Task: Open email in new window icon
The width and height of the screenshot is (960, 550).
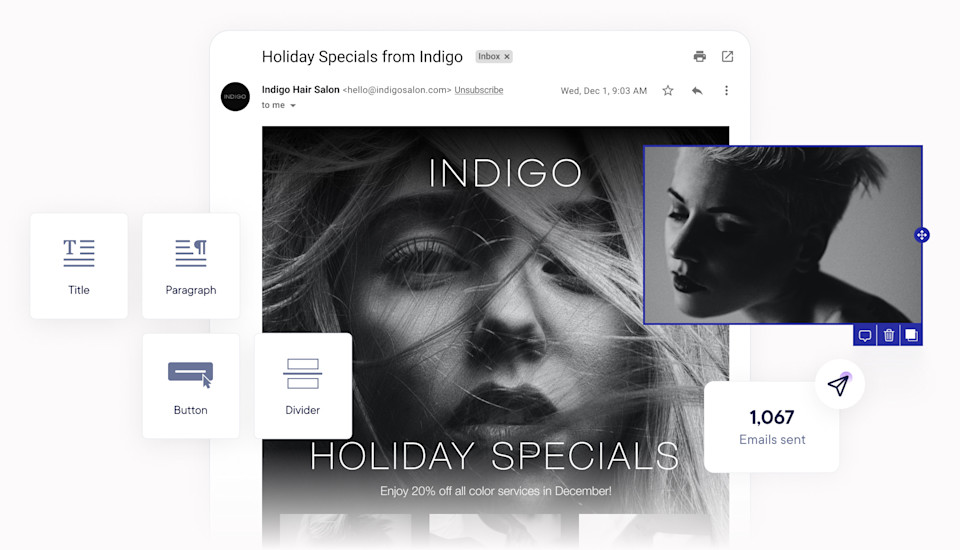Action: pyautogui.click(x=727, y=56)
